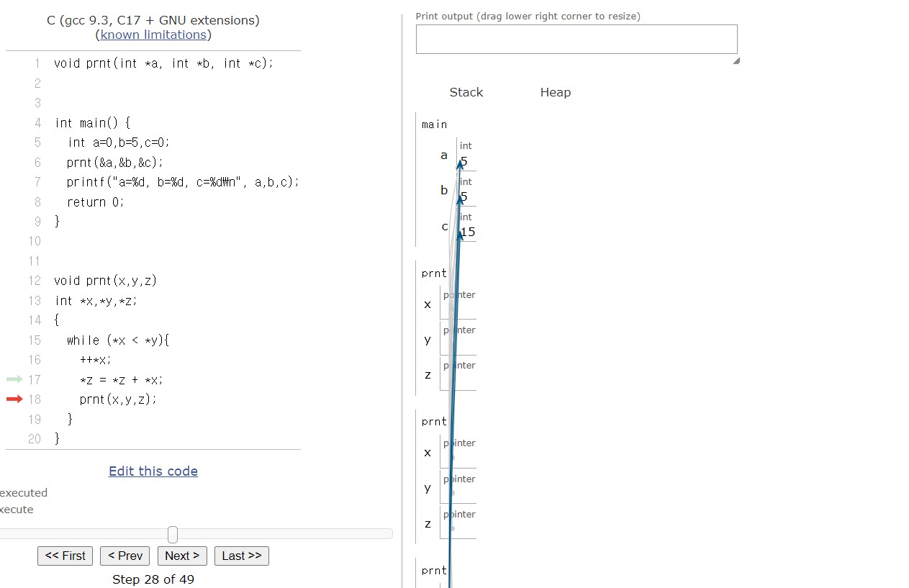The image size is (909, 588).
Task: Click inside the Print output text box
Action: click(576, 39)
